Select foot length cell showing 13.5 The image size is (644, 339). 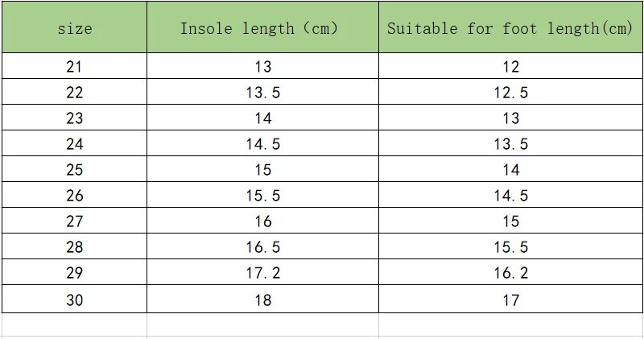(x=510, y=143)
